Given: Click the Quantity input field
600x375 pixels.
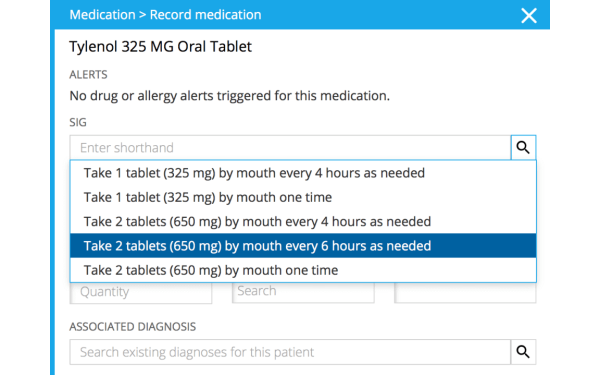Looking at the screenshot, I should click(141, 292).
